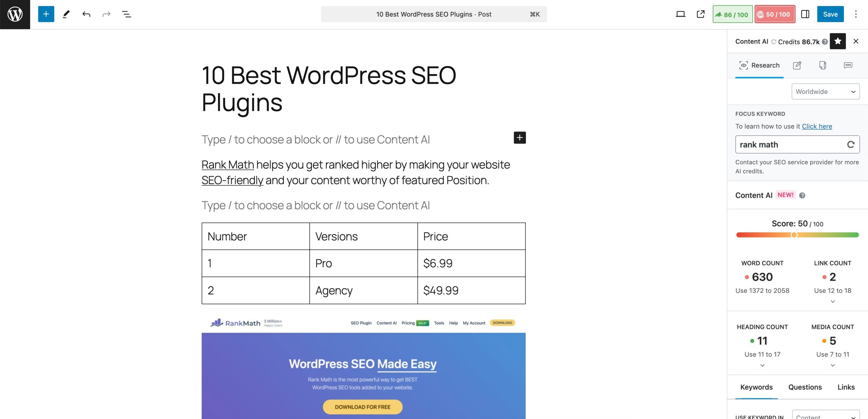This screenshot has height=419, width=868.
Task: Switch to the Questions tab in Content AI
Action: tap(806, 387)
